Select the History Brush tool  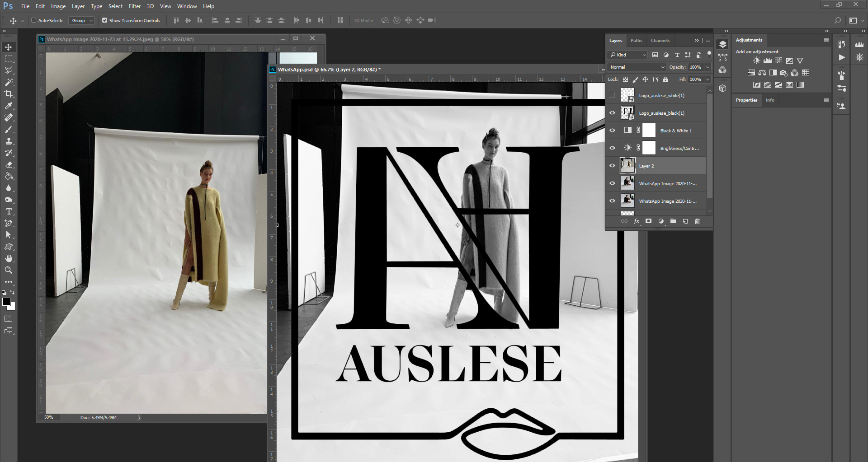pos(9,153)
